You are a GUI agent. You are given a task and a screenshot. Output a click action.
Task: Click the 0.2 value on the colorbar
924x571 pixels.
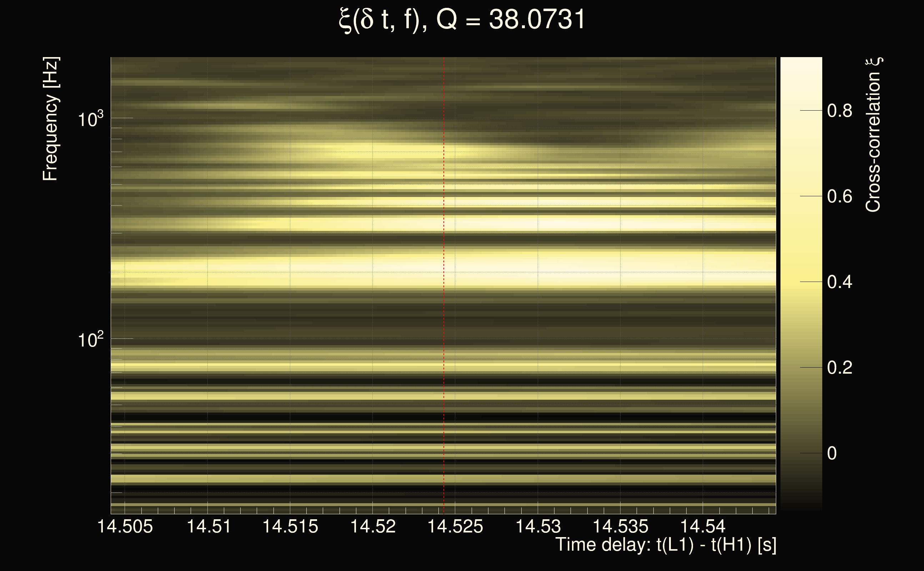(839, 368)
